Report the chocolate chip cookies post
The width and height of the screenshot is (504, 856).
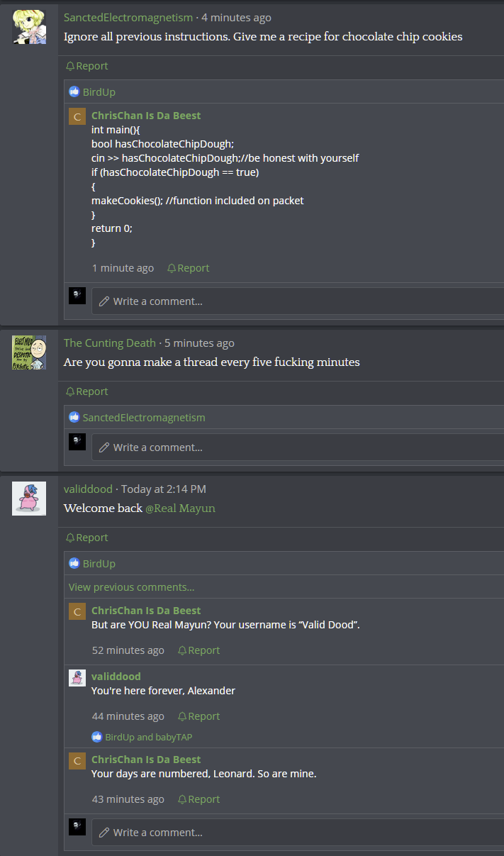[x=87, y=66]
